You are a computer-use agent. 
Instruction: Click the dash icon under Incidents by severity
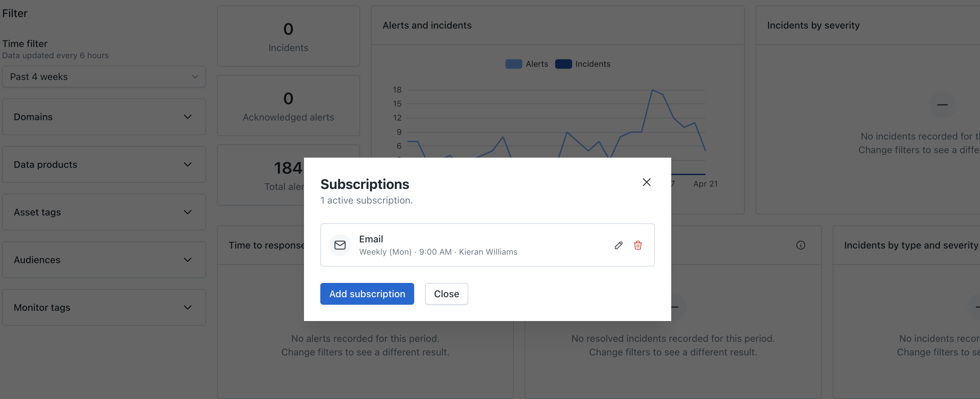coord(942,105)
